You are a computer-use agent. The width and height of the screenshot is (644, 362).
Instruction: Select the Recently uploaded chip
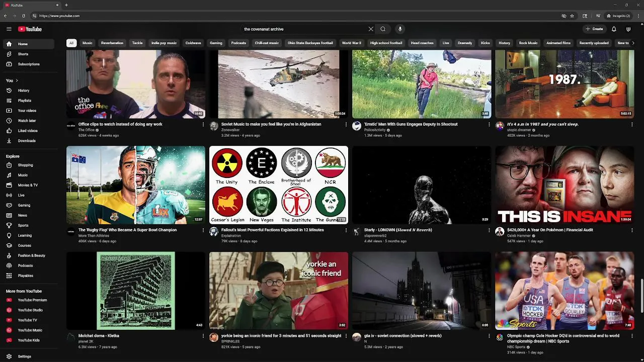tap(594, 43)
